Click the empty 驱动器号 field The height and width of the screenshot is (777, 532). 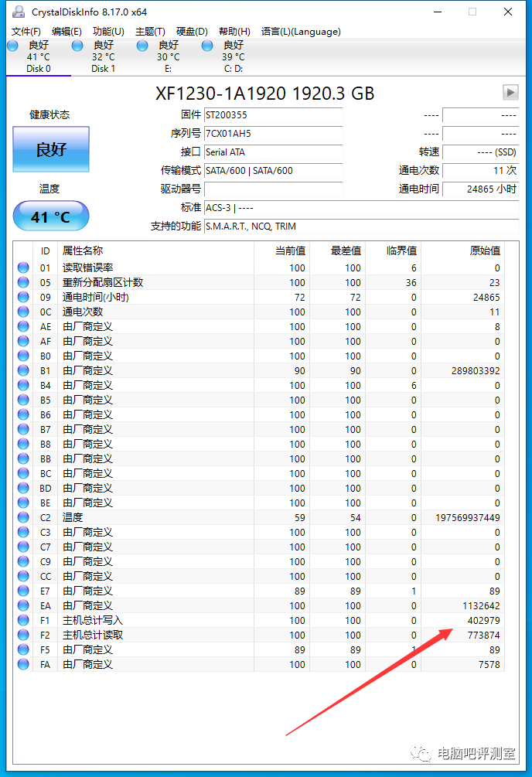click(x=273, y=189)
